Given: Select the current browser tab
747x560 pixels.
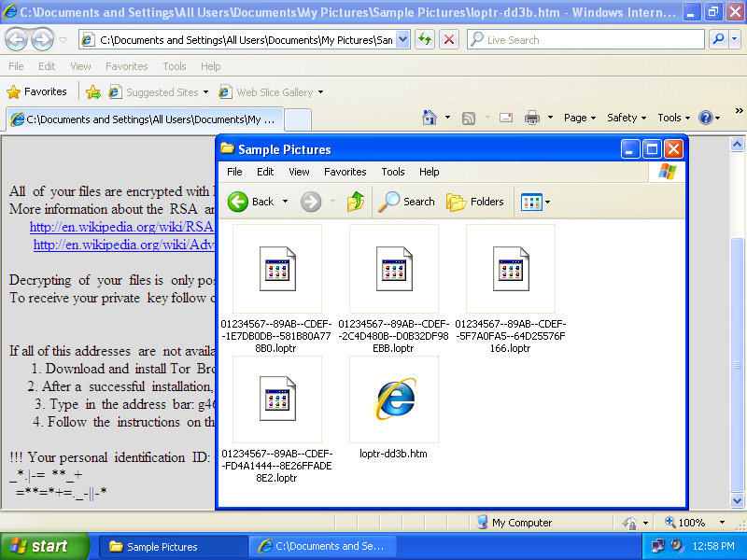Looking at the screenshot, I should click(145, 119).
